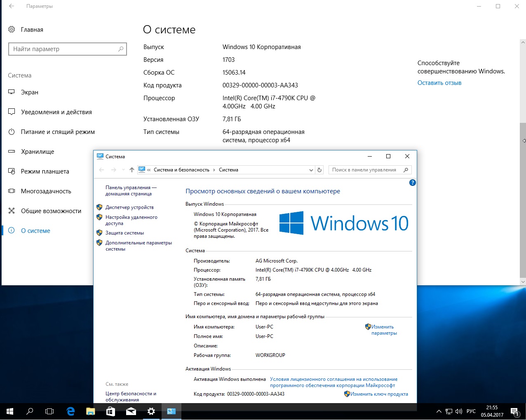Screen dimensions: 526x420
Task: Open Mail app from taskbar
Action: coord(131,411)
